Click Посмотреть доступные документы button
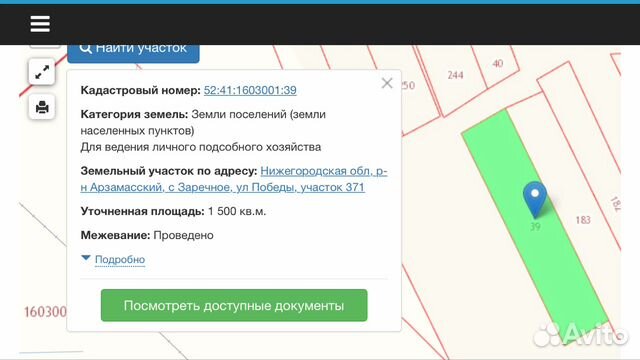640x360 pixels. coord(234,305)
